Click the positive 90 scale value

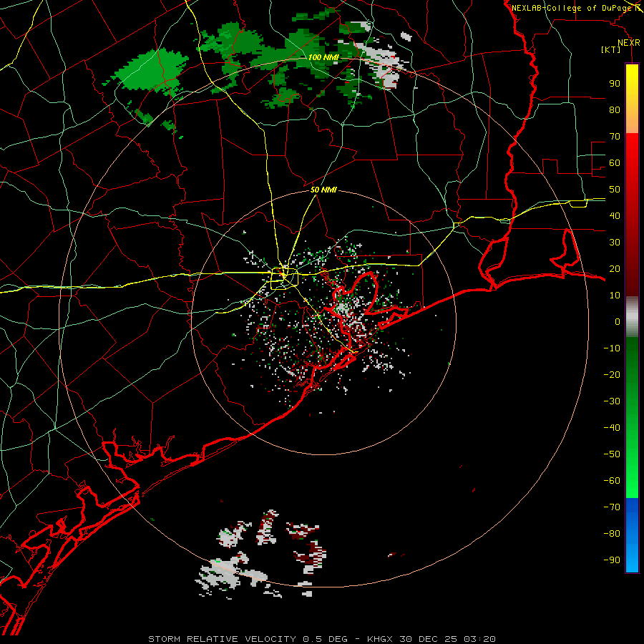615,84
